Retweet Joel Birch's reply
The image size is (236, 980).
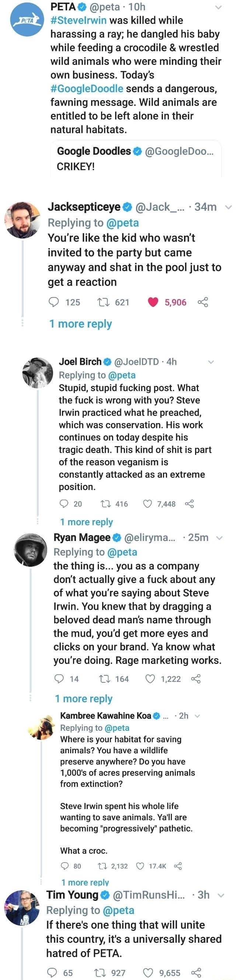click(106, 504)
